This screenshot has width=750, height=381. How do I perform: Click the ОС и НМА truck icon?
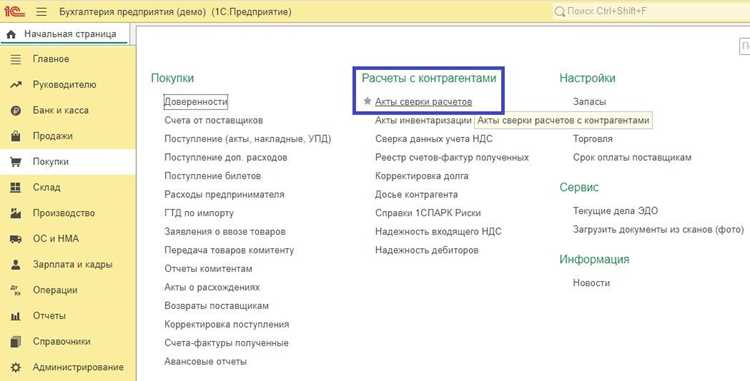coord(16,239)
